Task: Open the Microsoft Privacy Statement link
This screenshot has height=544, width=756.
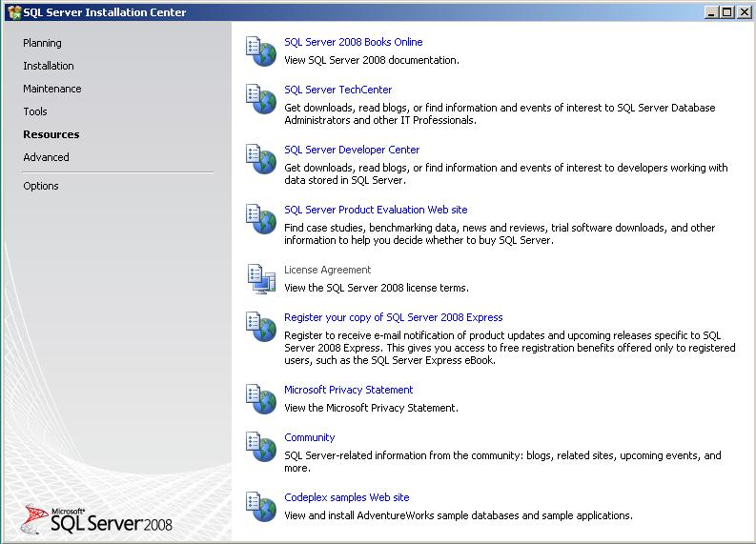Action: pos(349,390)
